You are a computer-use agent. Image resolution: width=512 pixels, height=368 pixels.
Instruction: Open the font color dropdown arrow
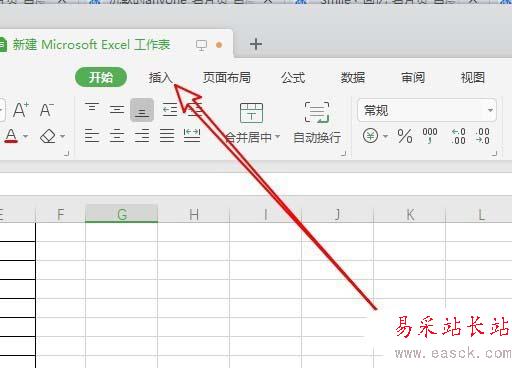(x=25, y=136)
